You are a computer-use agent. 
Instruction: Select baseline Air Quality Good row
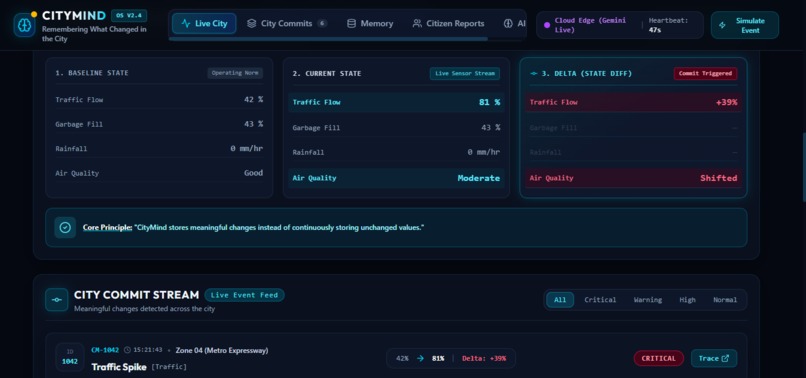tap(159, 173)
